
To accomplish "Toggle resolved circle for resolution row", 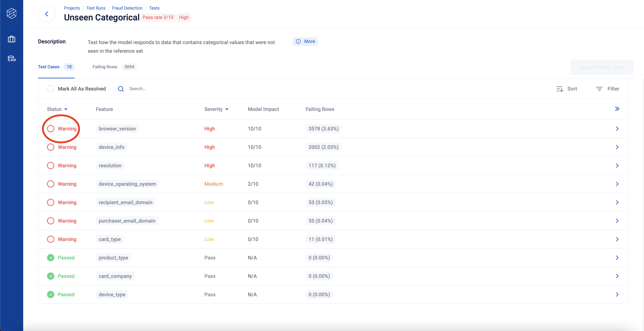I will tap(50, 165).
